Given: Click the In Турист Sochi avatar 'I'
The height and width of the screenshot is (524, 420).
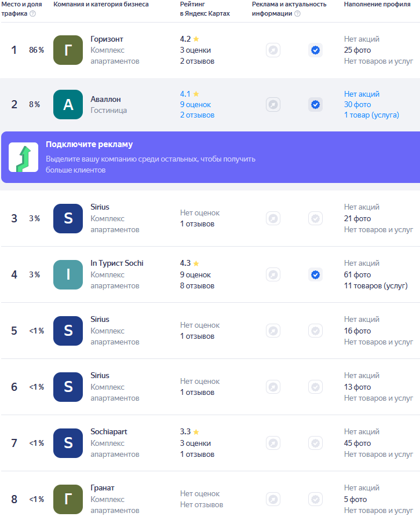Looking at the screenshot, I should (x=68, y=274).
